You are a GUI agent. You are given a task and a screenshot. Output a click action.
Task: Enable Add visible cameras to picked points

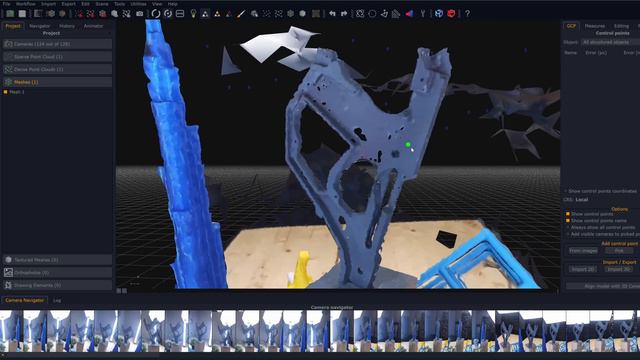tap(567, 234)
